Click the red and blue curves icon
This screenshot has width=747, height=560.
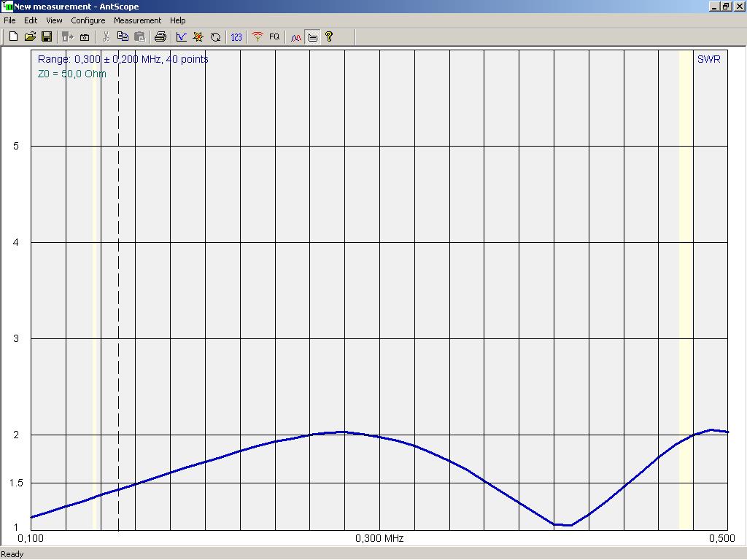(296, 36)
